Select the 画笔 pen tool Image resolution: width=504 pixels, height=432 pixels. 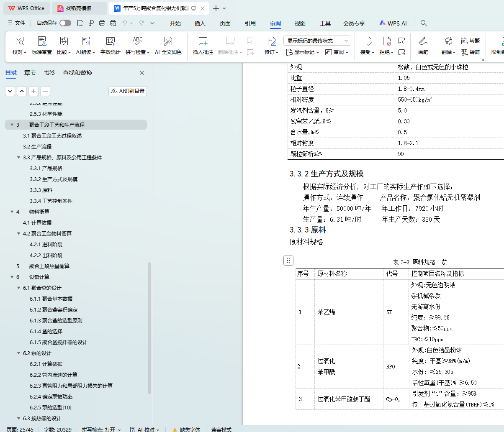(423, 41)
